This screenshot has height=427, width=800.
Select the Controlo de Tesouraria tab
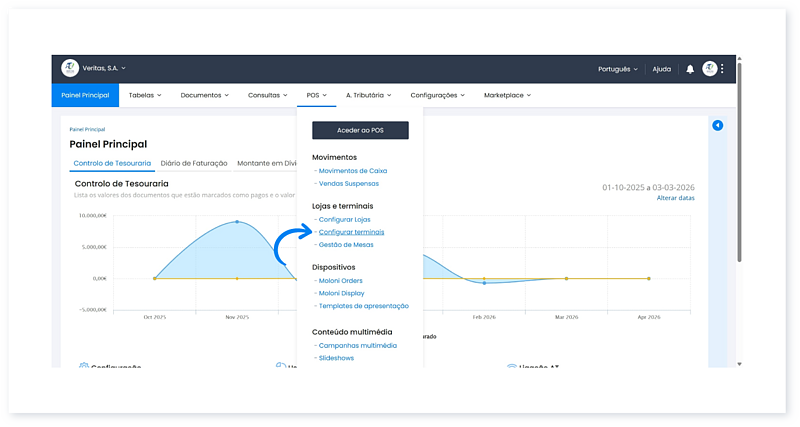(x=112, y=163)
